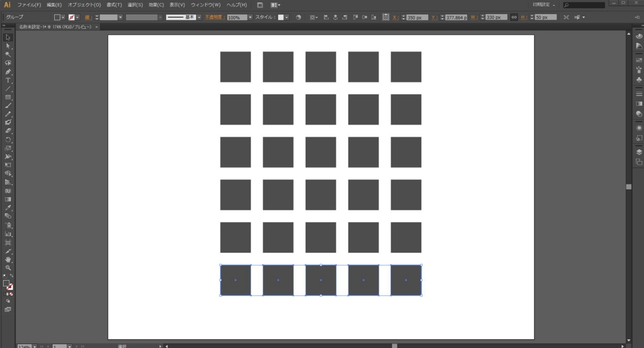
Task: Select the Paintbrush tool
Action: click(x=8, y=106)
